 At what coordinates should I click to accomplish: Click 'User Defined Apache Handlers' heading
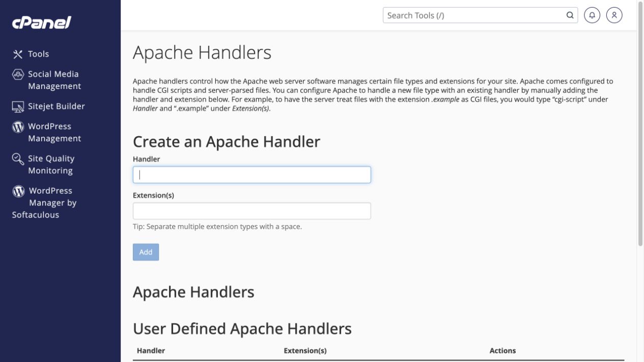click(242, 329)
